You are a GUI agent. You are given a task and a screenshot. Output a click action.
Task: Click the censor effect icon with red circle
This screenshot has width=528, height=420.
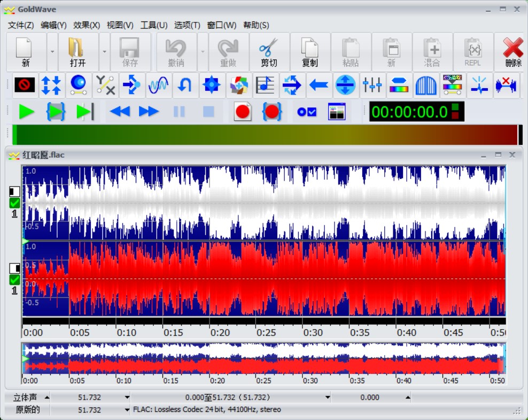[x=25, y=85]
